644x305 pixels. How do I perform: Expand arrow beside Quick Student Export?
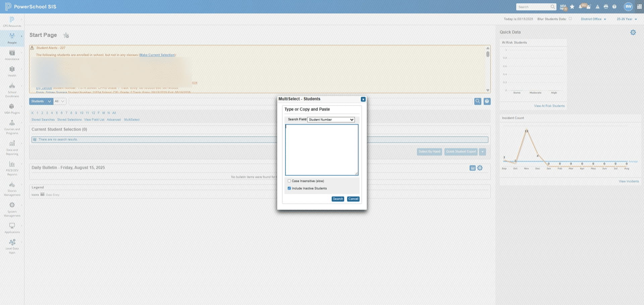point(482,152)
